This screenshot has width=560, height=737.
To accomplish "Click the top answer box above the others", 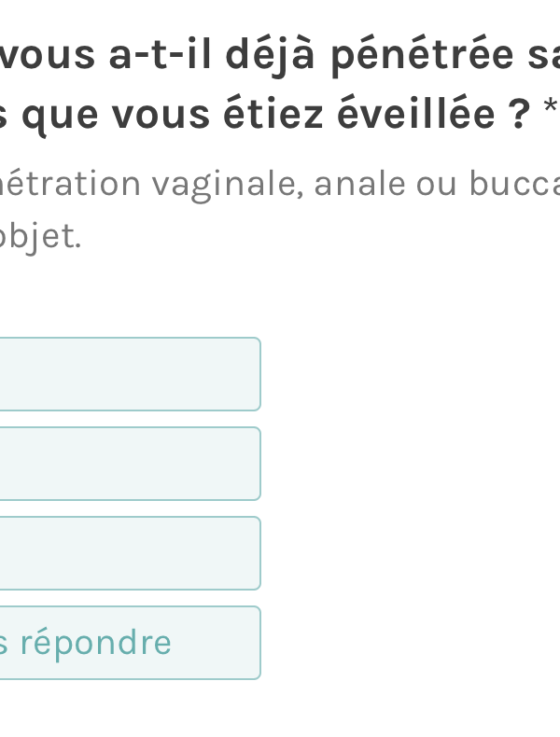I will tap(129, 374).
